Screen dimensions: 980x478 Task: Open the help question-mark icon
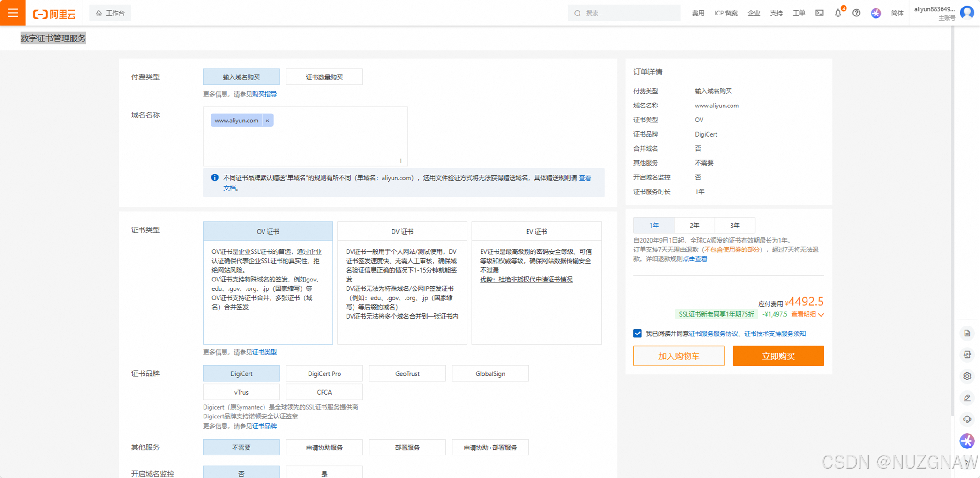pos(856,13)
